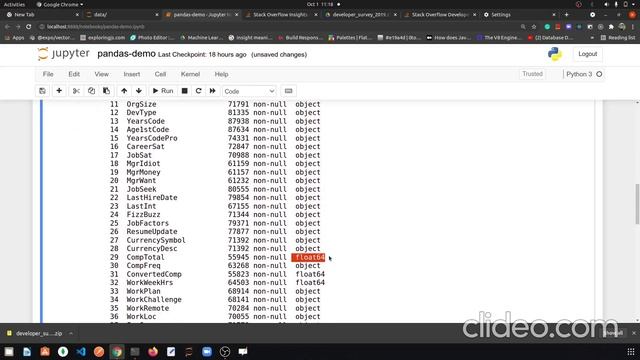Click the notebook vertical scrollbar
The width and height of the screenshot is (640, 360).
637,204
